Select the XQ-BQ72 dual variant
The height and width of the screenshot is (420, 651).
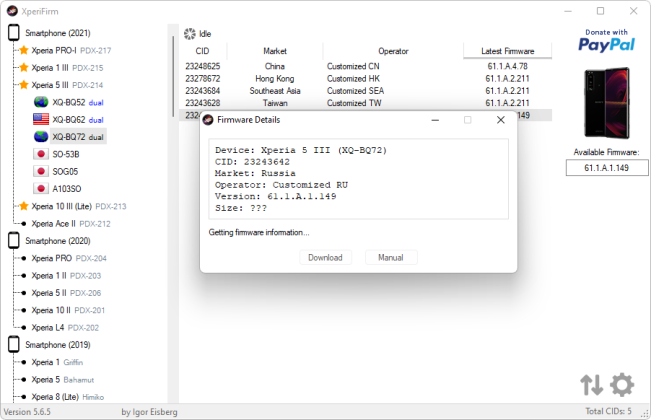(78, 137)
